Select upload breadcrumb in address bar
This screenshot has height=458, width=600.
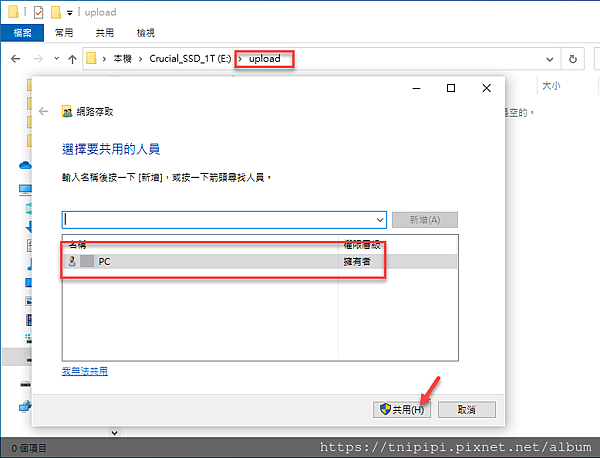[264, 59]
